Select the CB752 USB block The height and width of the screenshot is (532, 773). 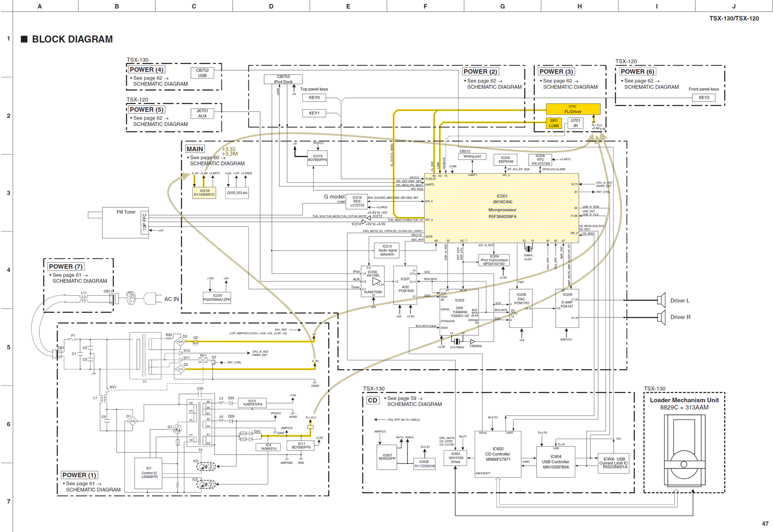pos(202,73)
